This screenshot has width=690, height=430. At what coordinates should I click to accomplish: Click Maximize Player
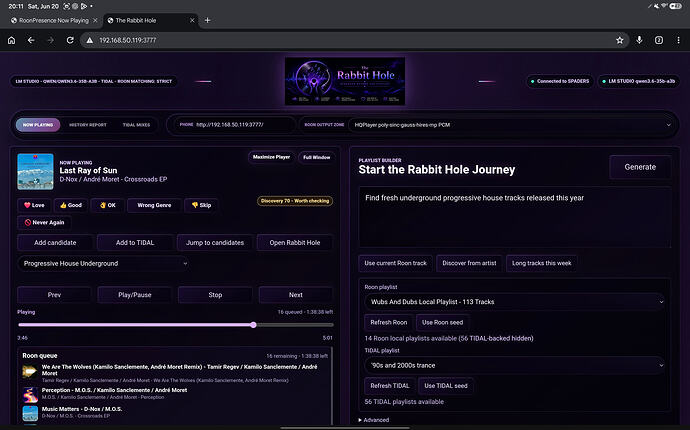tap(271, 157)
